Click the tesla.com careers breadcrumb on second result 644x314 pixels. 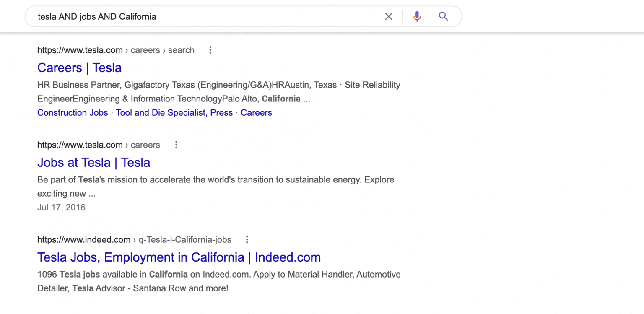(x=99, y=145)
